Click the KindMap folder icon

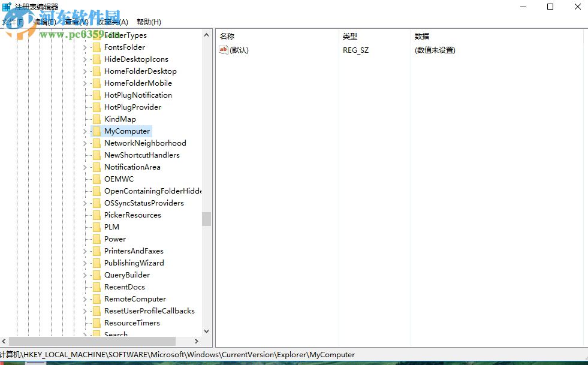pyautogui.click(x=97, y=119)
